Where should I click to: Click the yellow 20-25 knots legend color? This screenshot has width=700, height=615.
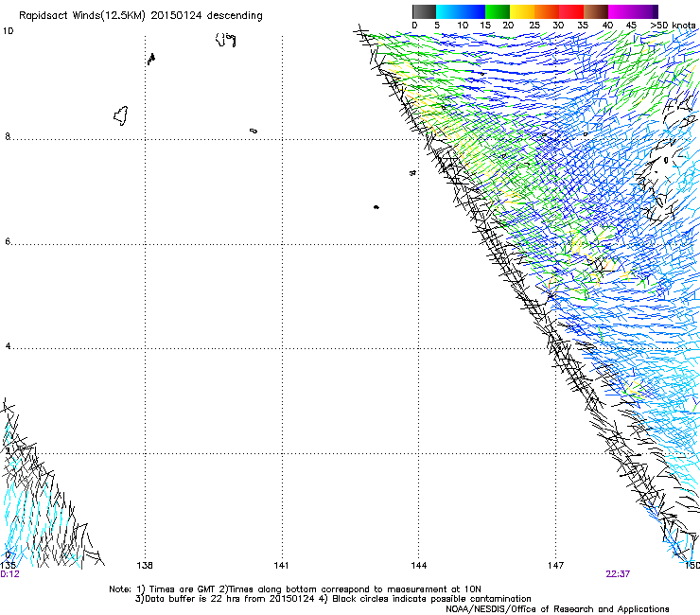pos(522,11)
